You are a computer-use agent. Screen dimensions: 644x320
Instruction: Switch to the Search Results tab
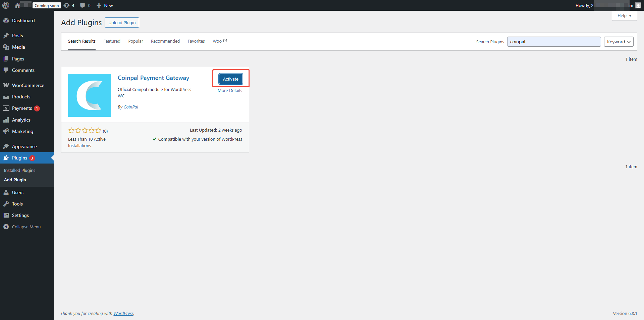click(82, 41)
